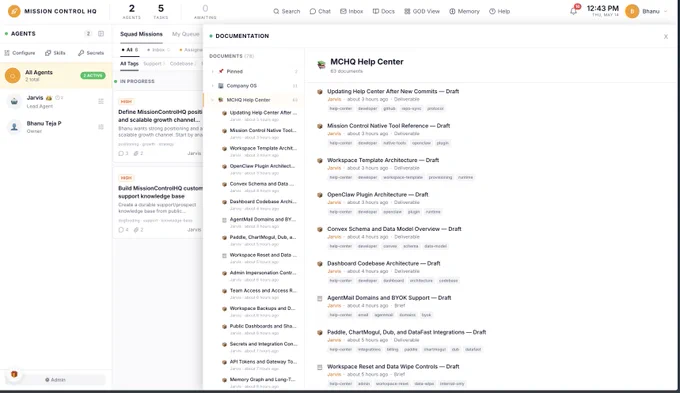680x393 pixels.
Task: Click the MCHQ Help Center books icon in the tree
Action: click(221, 100)
